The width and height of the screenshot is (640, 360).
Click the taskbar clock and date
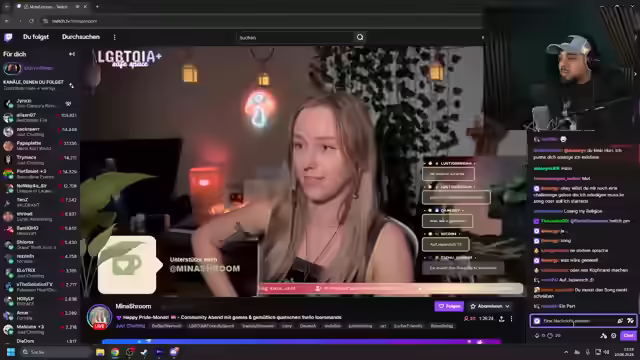(624, 352)
